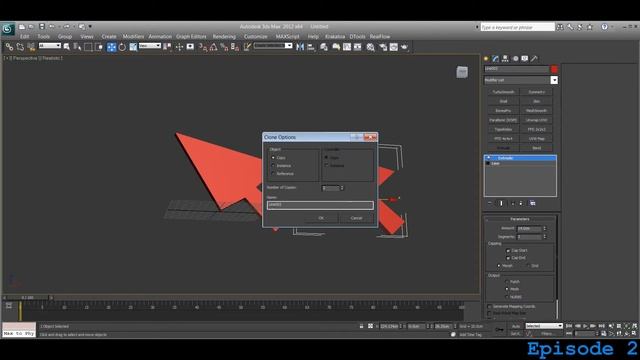The width and height of the screenshot is (640, 360).
Task: Click the Help question mark icon
Action: coord(604,27)
